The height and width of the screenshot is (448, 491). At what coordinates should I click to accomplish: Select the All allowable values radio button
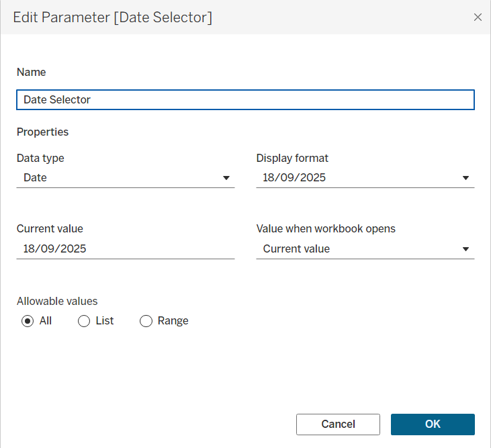[28, 321]
